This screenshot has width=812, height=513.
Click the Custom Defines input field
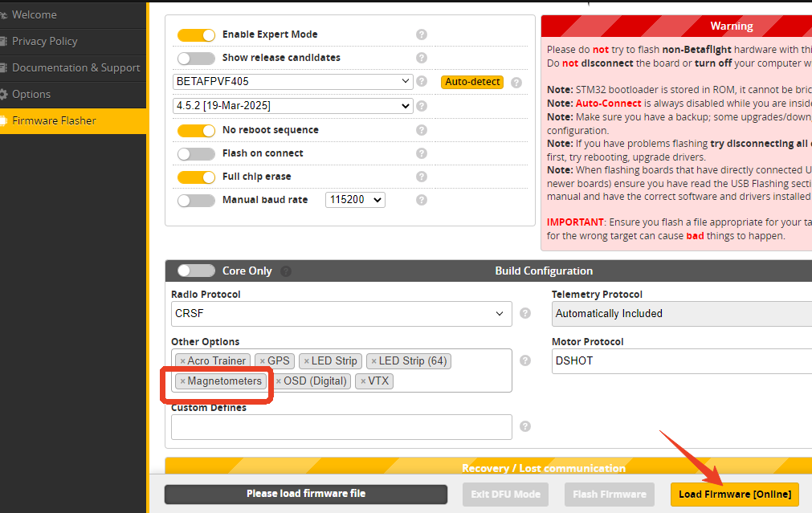coord(341,427)
